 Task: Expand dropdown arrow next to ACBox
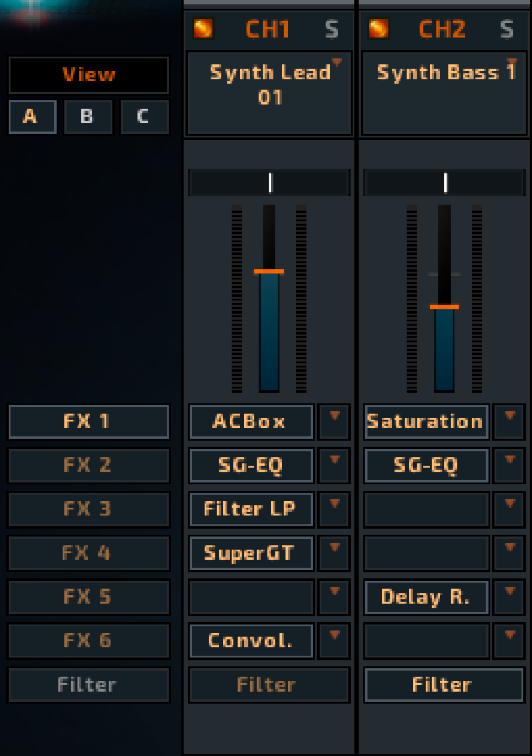point(335,421)
